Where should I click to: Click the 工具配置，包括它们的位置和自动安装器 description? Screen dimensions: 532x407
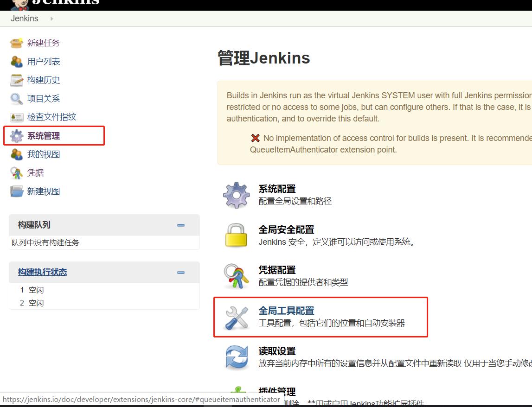click(x=332, y=323)
